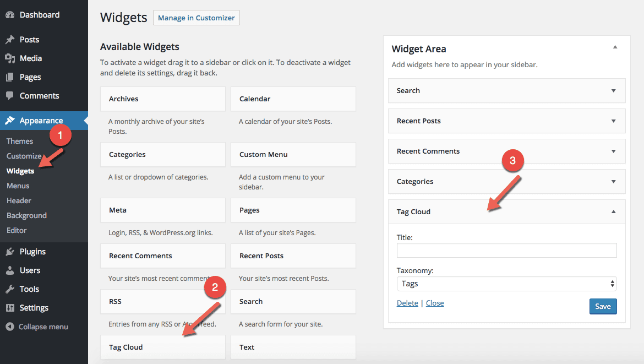Open Pages in admin menu
This screenshot has width=644, height=364.
click(x=30, y=77)
